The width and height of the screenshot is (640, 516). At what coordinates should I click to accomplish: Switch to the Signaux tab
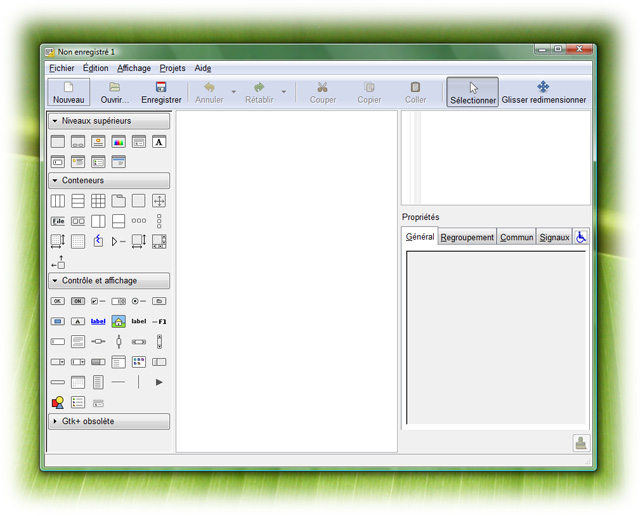(x=554, y=237)
